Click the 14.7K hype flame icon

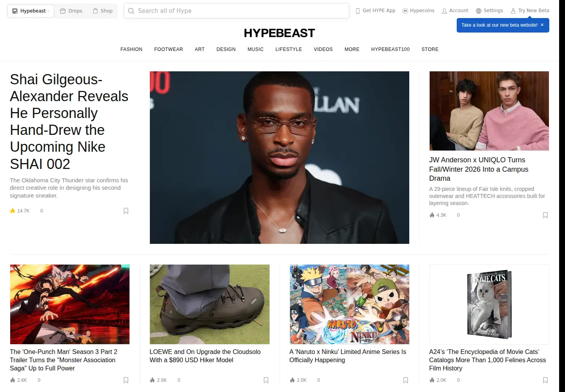coord(13,211)
